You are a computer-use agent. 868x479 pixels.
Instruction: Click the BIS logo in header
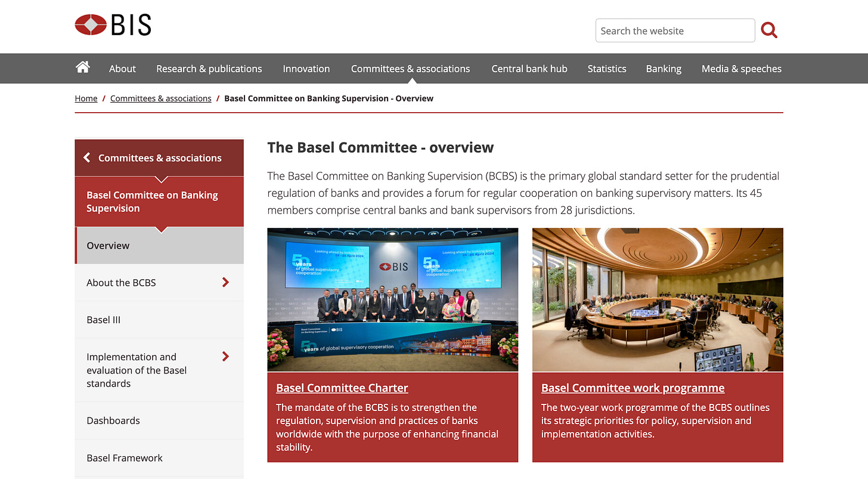pyautogui.click(x=113, y=25)
